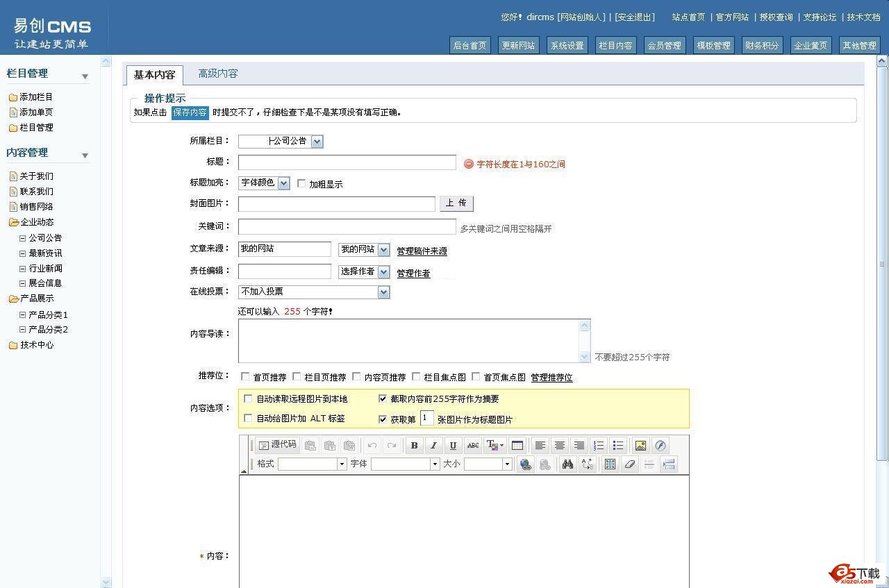
Task: Click the 上传 button for cover image
Action: click(456, 203)
